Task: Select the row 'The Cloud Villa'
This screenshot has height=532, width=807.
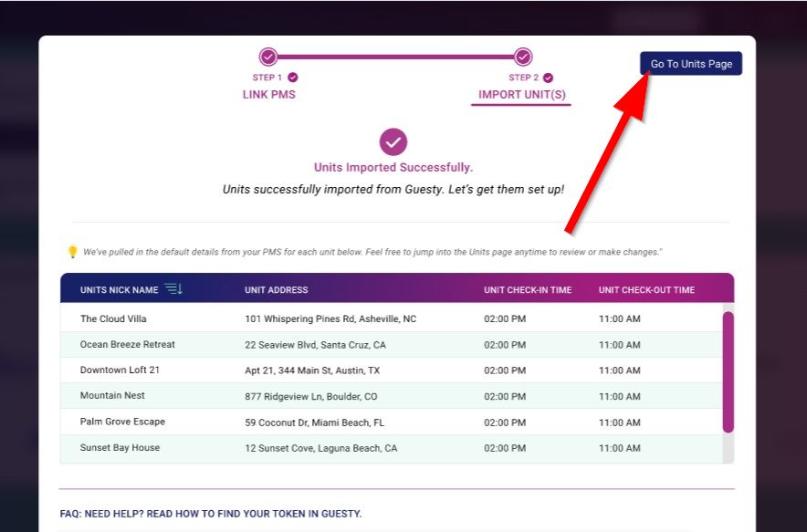Action: pyautogui.click(x=391, y=318)
